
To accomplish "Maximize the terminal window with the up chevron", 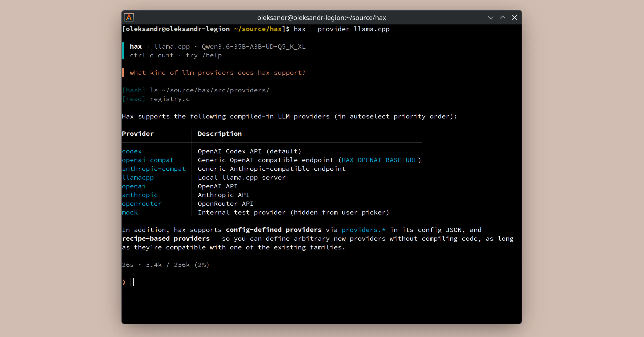I will pos(503,17).
